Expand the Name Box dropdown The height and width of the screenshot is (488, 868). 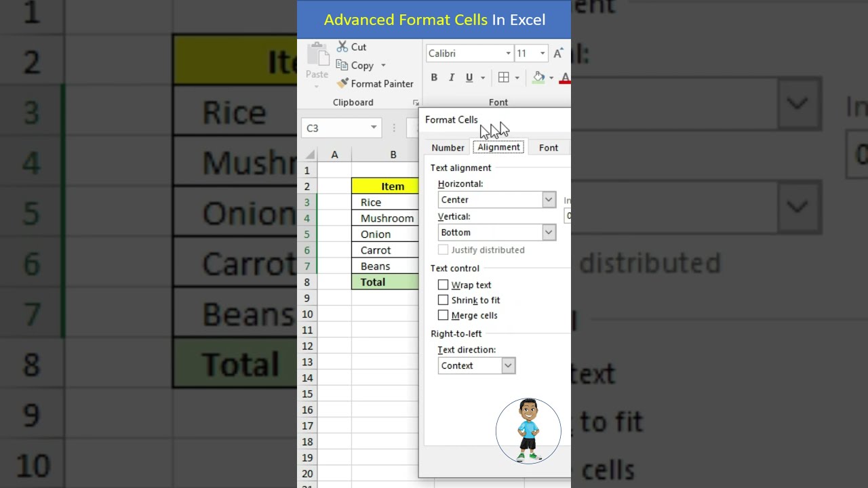click(374, 127)
